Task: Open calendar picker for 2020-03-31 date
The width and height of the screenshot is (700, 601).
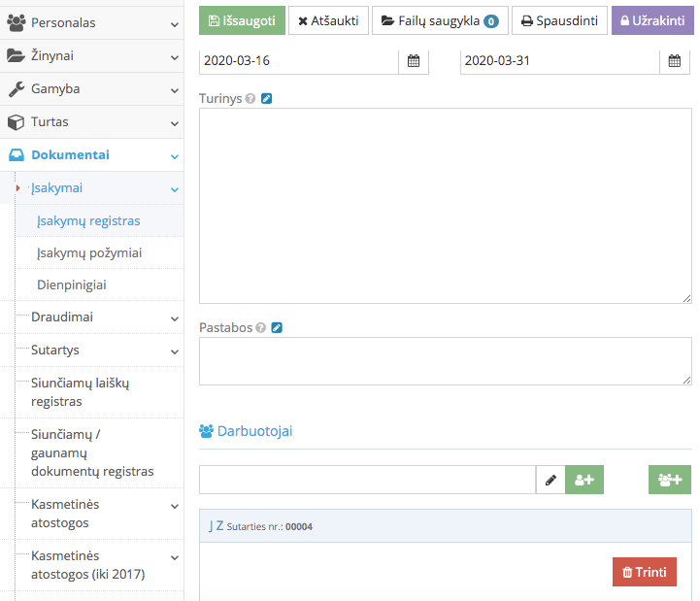Action: pyautogui.click(x=675, y=61)
